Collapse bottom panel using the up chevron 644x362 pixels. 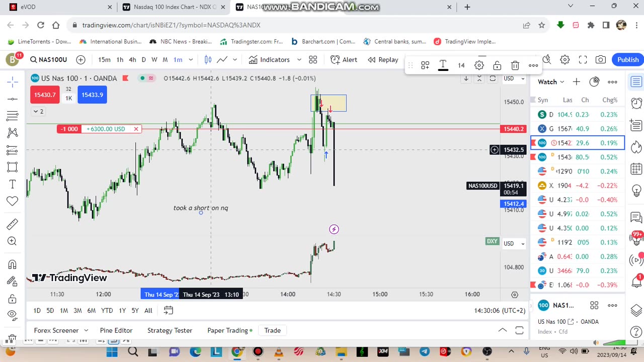(503, 330)
